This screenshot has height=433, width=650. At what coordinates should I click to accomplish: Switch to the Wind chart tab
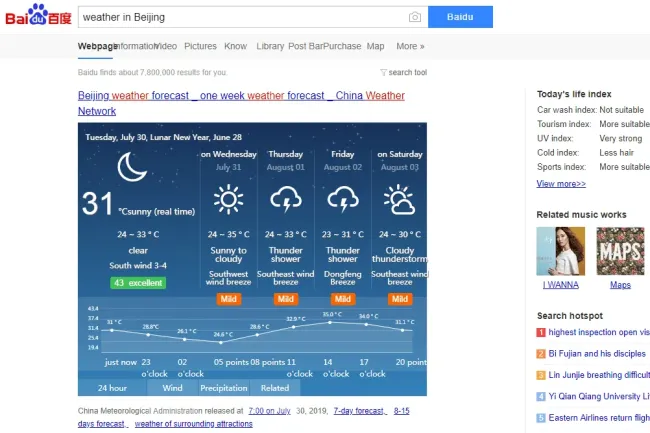172,388
